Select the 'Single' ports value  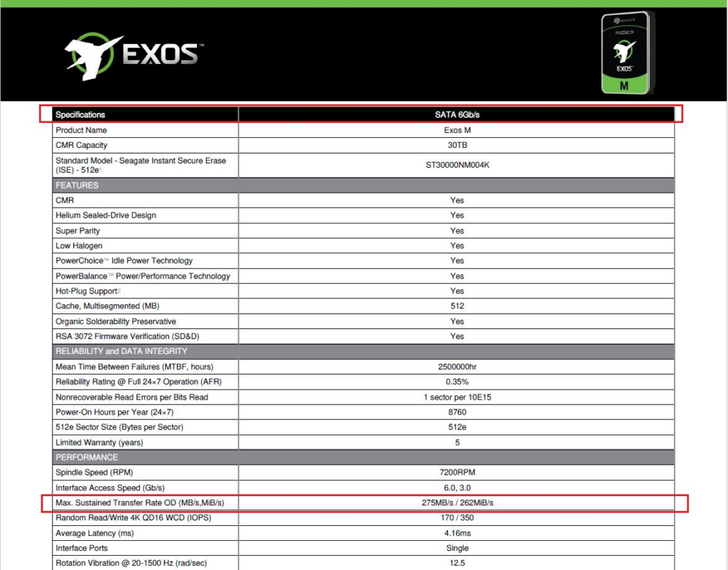tap(457, 548)
